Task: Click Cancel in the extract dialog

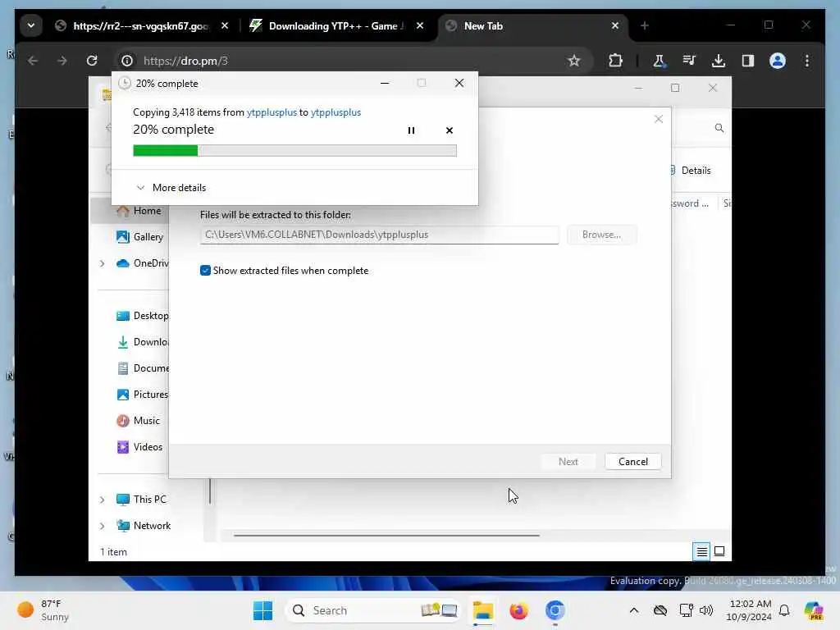Action: (632, 462)
